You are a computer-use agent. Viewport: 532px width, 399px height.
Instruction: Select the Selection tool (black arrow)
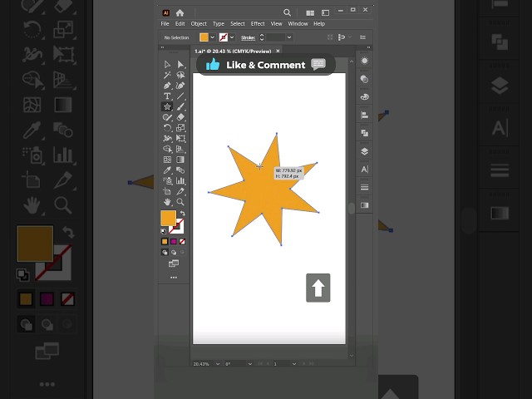(167, 65)
